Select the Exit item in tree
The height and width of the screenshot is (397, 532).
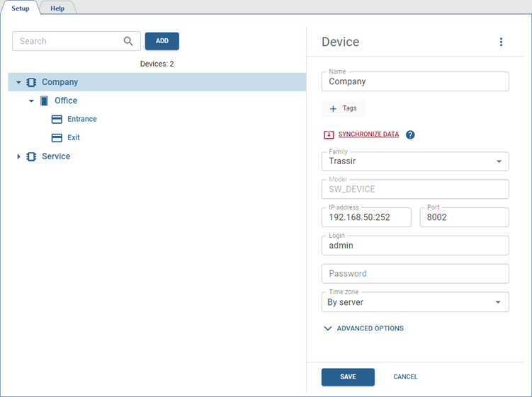pyautogui.click(x=74, y=138)
